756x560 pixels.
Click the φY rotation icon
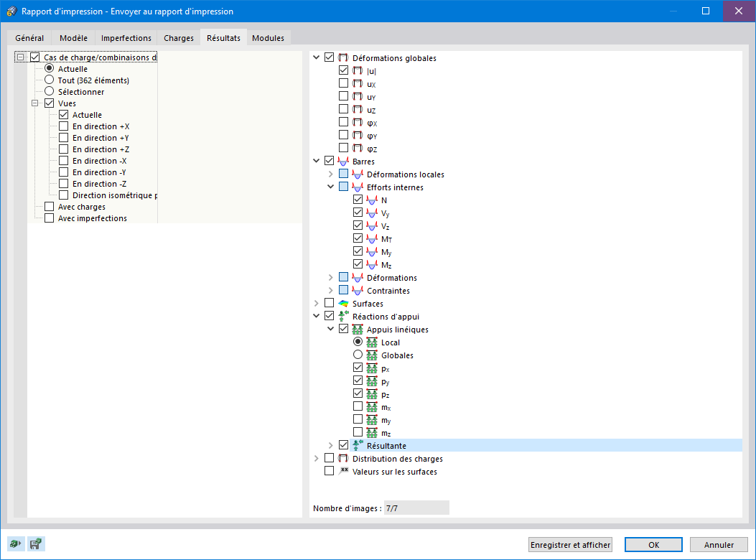pyautogui.click(x=358, y=135)
